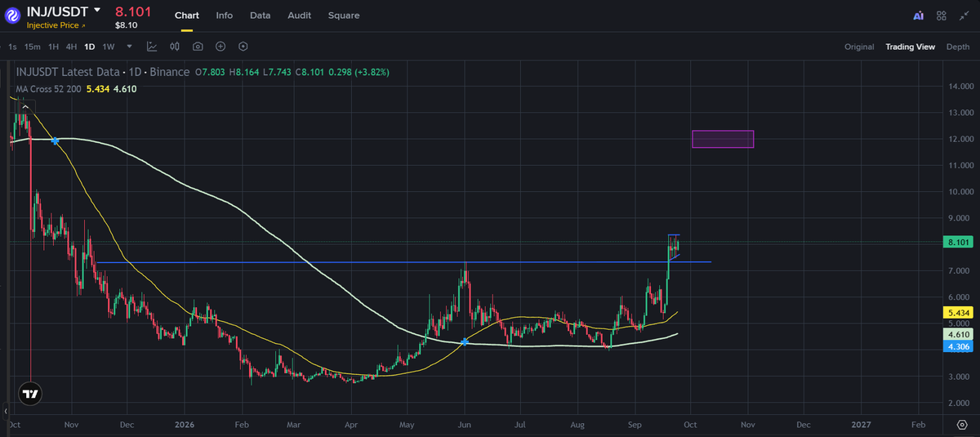Select the 15m interval
Screen dimensions: 980x437
coord(33,47)
